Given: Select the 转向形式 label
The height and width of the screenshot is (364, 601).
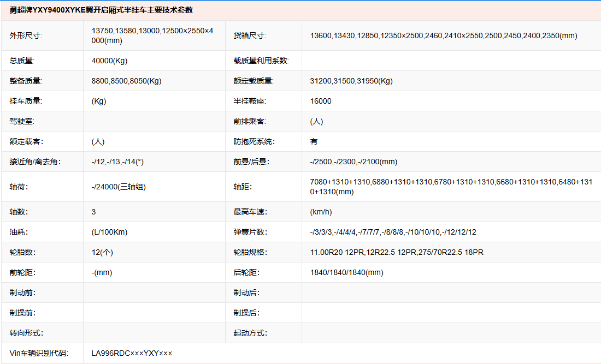Looking at the screenshot, I should [x=26, y=333].
